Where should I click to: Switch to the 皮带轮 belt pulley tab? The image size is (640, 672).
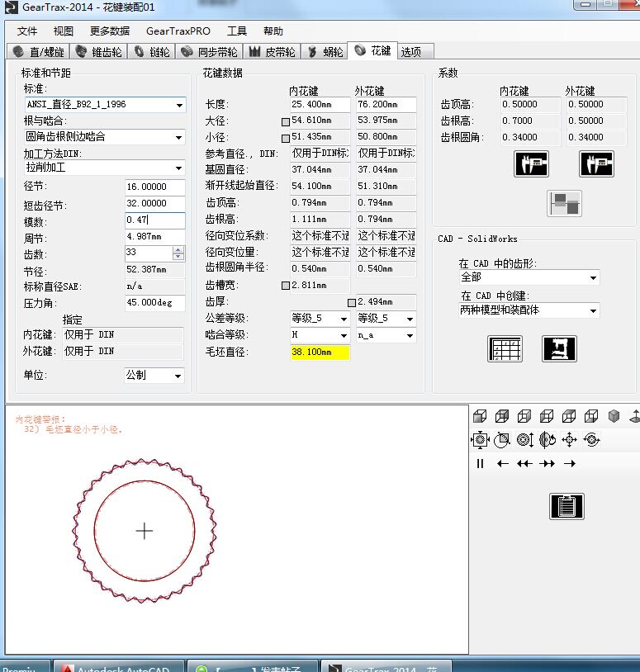pos(272,52)
